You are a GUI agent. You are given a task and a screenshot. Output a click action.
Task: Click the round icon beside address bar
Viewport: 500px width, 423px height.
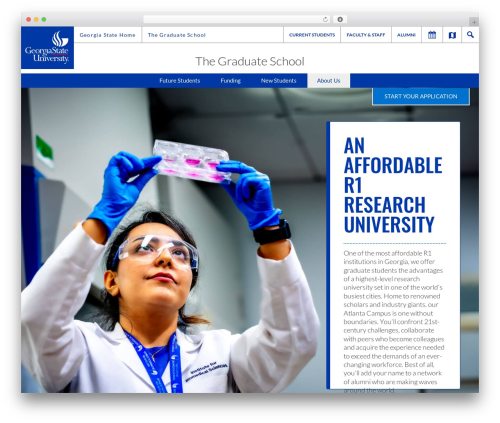340,19
